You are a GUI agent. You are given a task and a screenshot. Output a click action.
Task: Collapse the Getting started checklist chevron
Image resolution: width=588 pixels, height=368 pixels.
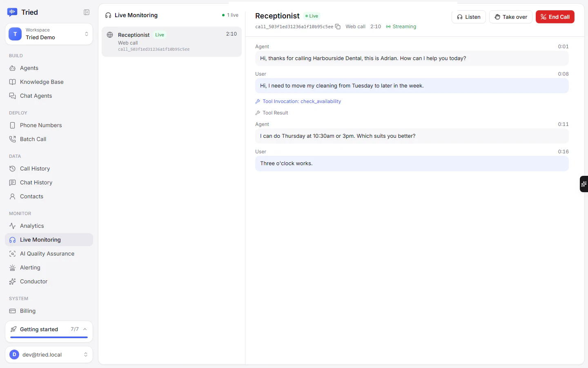coord(85,329)
